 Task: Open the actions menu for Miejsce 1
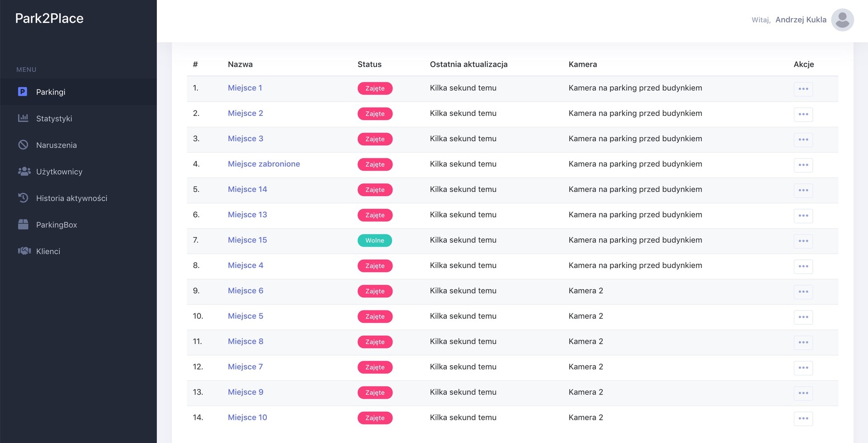click(x=803, y=89)
